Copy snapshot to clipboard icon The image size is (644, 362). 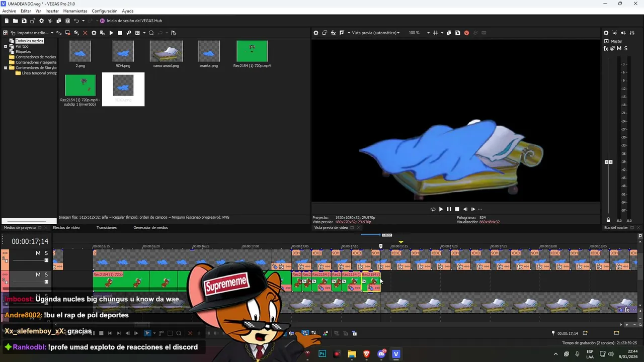pyautogui.click(x=449, y=33)
